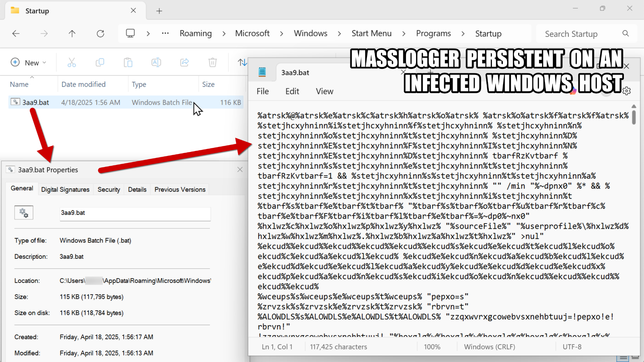Click the Rename icon in Explorer toolbar
The width and height of the screenshot is (644, 362).
pos(156,62)
